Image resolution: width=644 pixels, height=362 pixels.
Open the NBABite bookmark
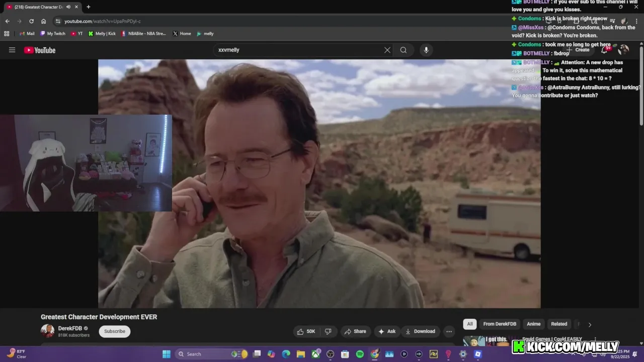[143, 34]
